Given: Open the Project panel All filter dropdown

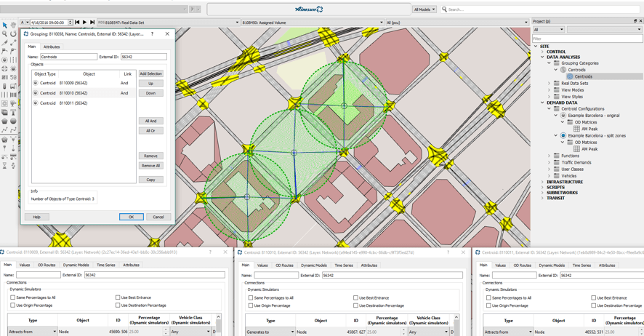Looking at the screenshot, I should (x=548, y=30).
